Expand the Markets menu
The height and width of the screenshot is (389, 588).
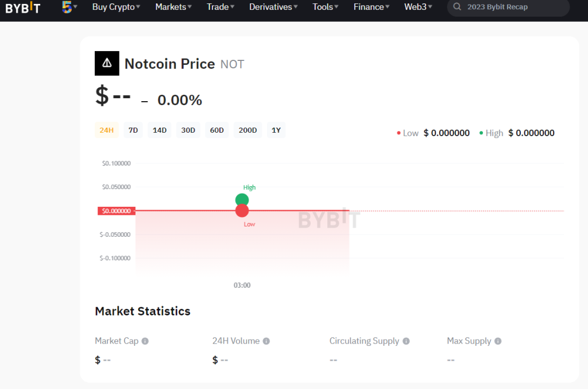tap(173, 7)
